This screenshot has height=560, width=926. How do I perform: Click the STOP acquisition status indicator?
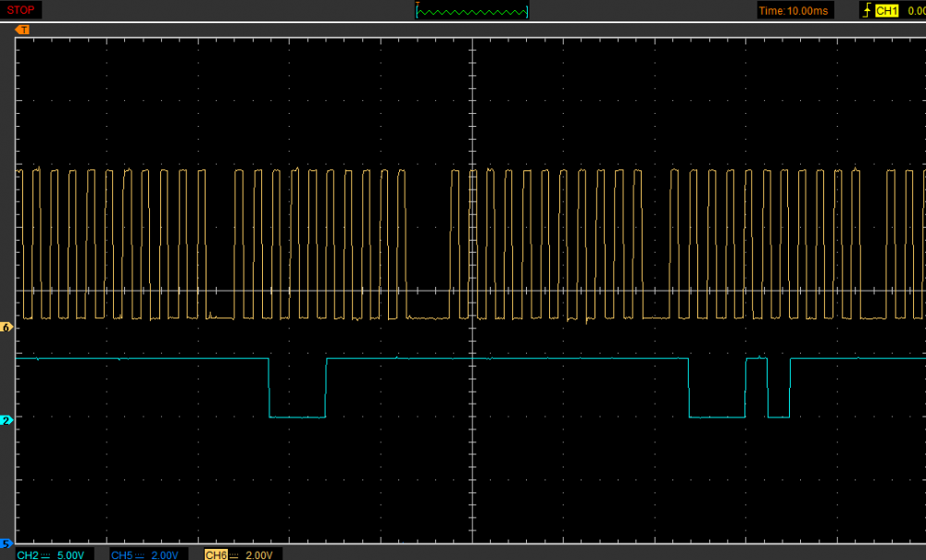coord(20,10)
